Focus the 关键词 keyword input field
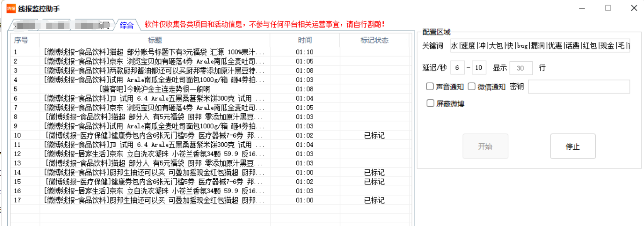 point(540,46)
